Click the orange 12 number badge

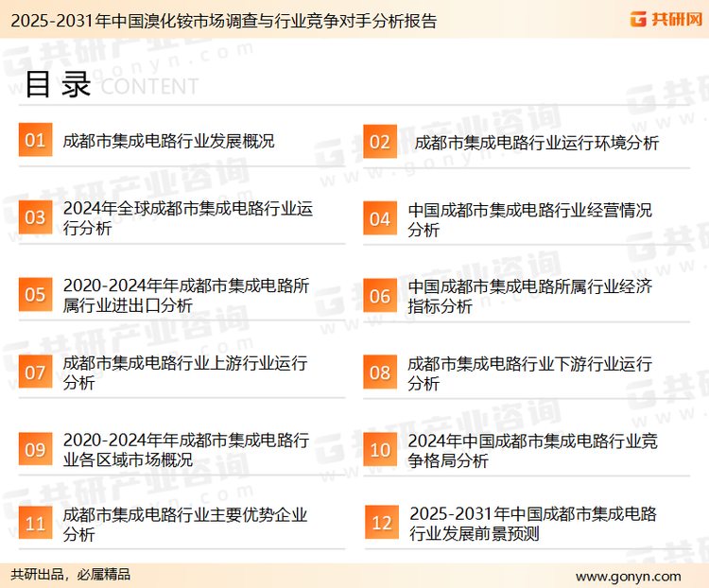click(x=382, y=523)
